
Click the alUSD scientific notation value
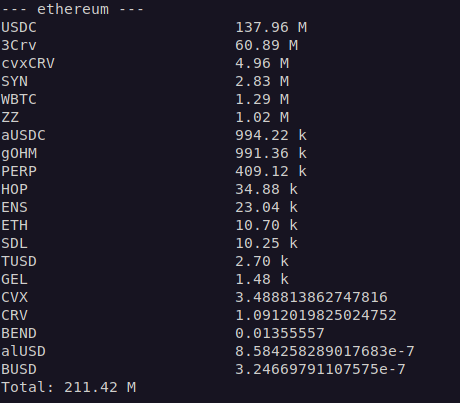click(x=325, y=351)
